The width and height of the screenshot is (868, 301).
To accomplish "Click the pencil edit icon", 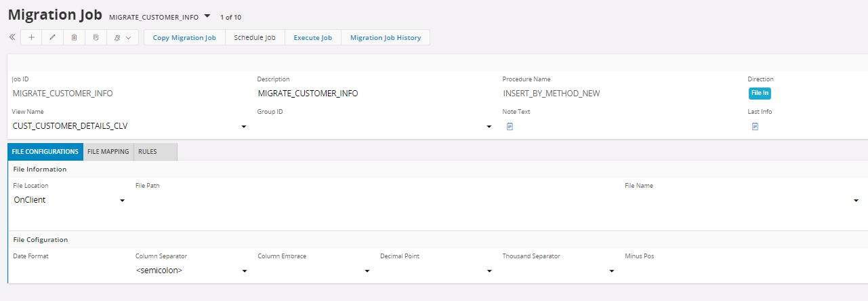I will 53,38.
